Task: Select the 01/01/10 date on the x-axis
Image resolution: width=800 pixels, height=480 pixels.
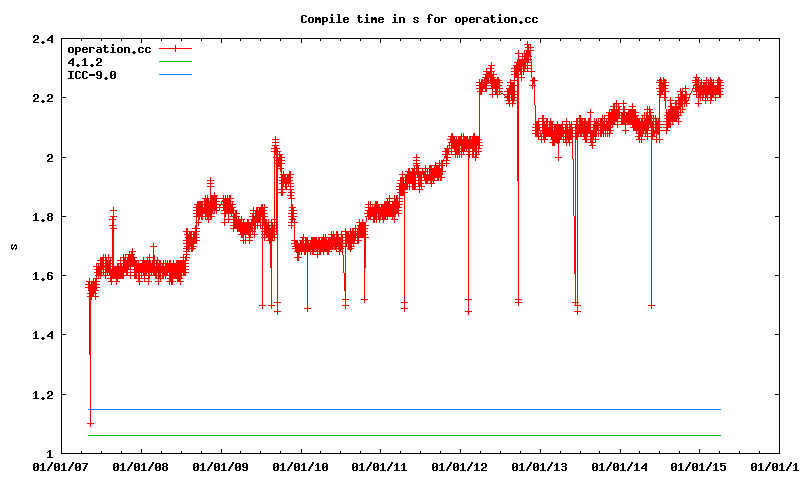Action: coord(300,466)
